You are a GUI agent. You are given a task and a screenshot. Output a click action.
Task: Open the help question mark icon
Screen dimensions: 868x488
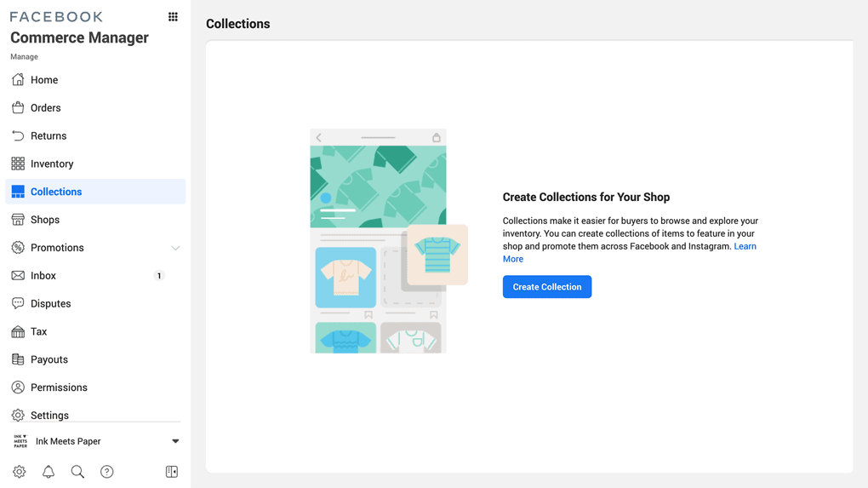(x=107, y=471)
